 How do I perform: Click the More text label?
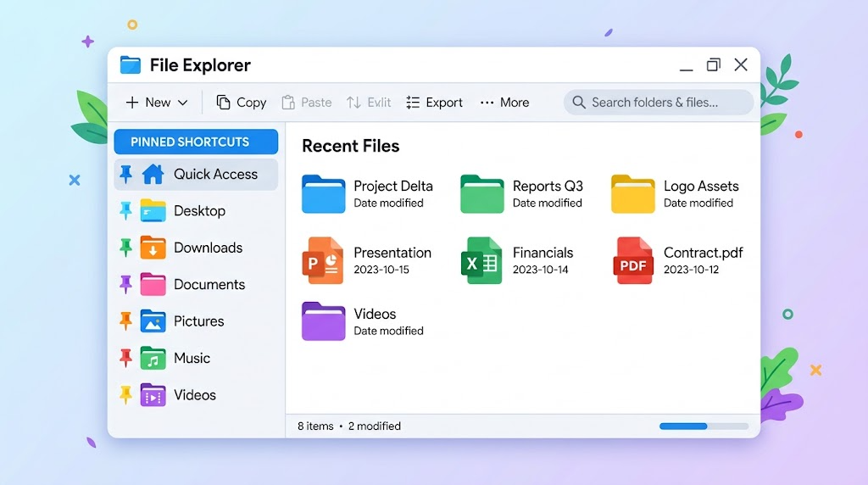(515, 103)
